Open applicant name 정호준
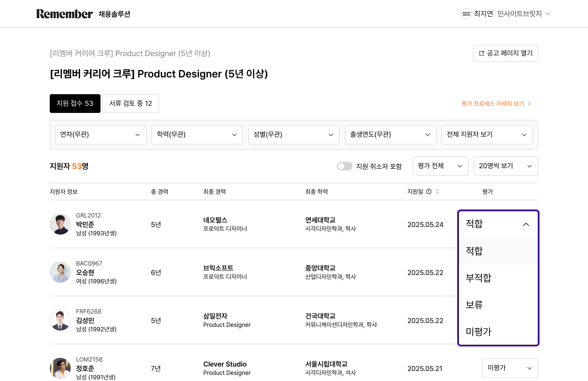The height and width of the screenshot is (381, 588). pyautogui.click(x=85, y=368)
